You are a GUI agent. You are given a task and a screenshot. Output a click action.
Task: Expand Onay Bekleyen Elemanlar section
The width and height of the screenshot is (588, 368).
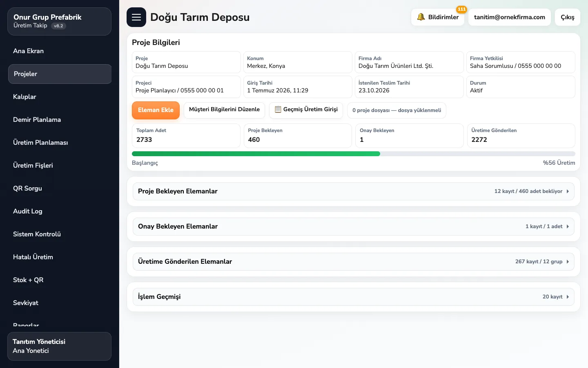(354, 227)
